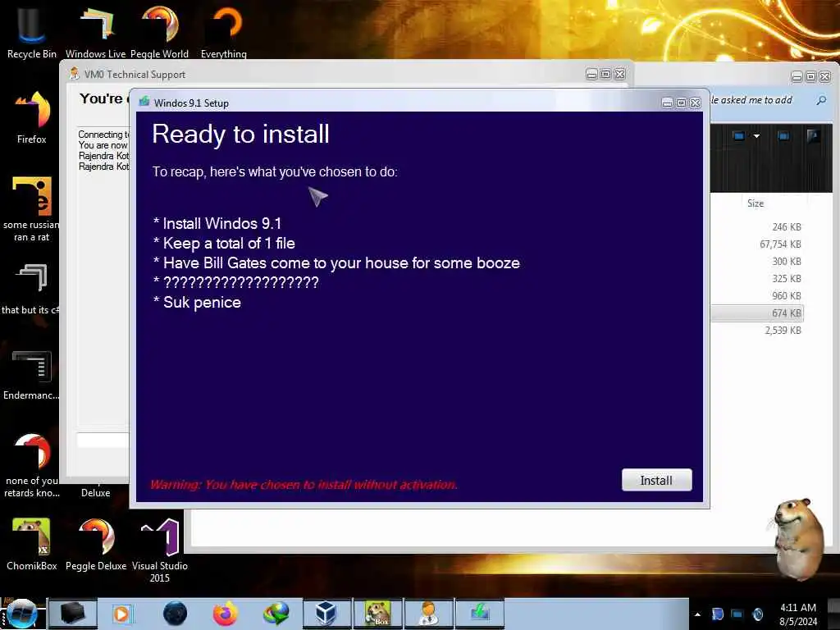Open the media player taskbar icon
Screen dimensions: 840x630
122,614
